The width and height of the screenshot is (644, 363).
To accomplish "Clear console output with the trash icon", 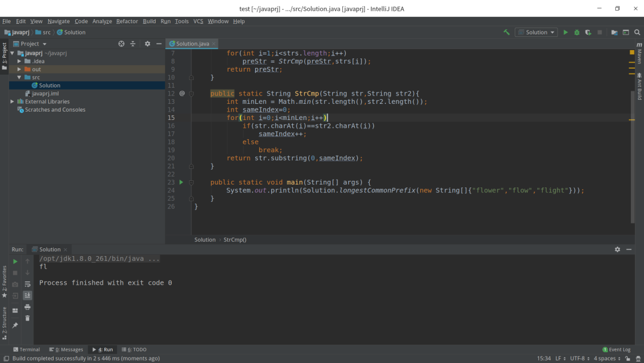I will click(27, 318).
